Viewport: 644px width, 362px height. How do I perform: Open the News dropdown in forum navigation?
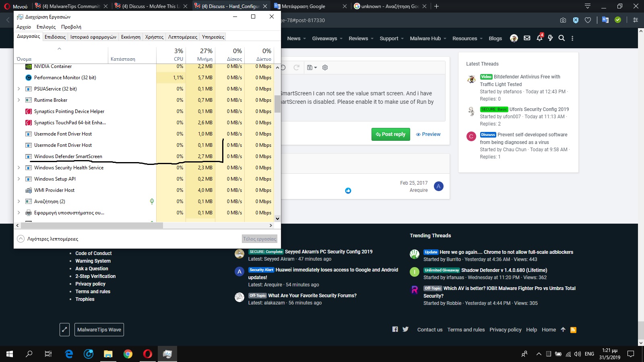click(297, 39)
